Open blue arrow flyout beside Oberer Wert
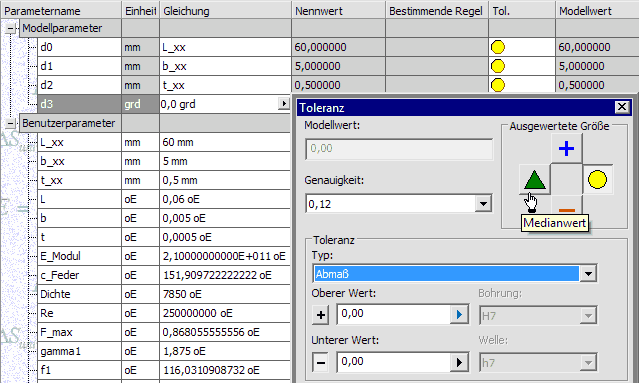639x383 pixels. pos(459,315)
